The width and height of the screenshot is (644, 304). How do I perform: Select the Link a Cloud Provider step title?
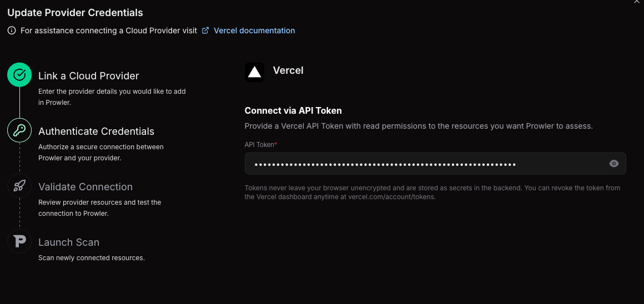pos(89,76)
